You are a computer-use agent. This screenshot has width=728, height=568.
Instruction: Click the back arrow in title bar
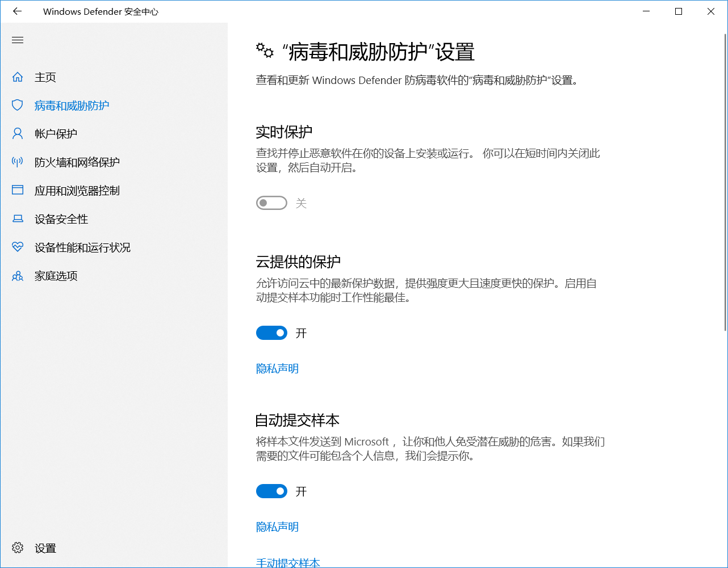pyautogui.click(x=17, y=11)
